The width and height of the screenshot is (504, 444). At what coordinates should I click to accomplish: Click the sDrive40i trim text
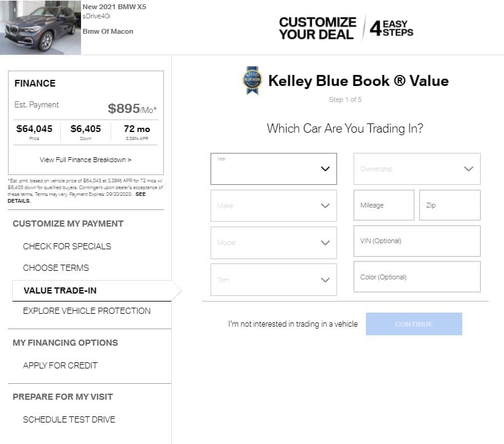(96, 16)
